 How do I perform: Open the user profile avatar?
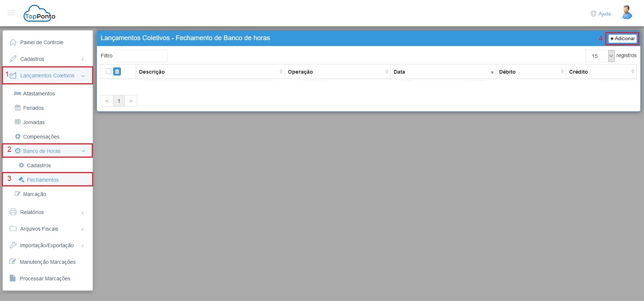pos(626,13)
